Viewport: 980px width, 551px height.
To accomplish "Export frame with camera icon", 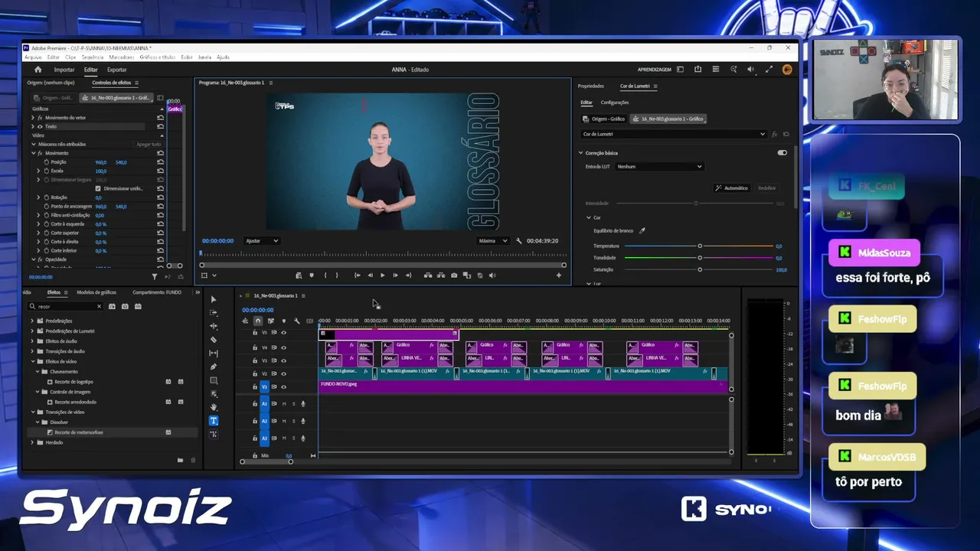I will coord(454,275).
